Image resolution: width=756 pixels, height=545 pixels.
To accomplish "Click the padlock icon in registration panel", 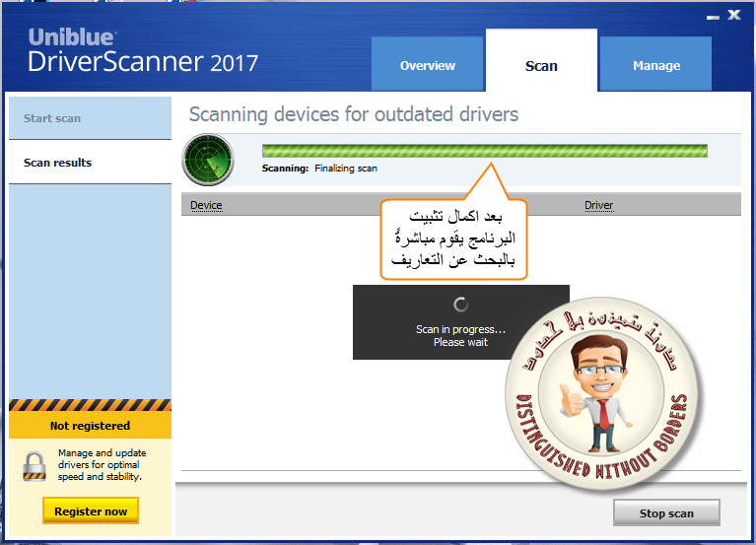I will pyautogui.click(x=34, y=465).
